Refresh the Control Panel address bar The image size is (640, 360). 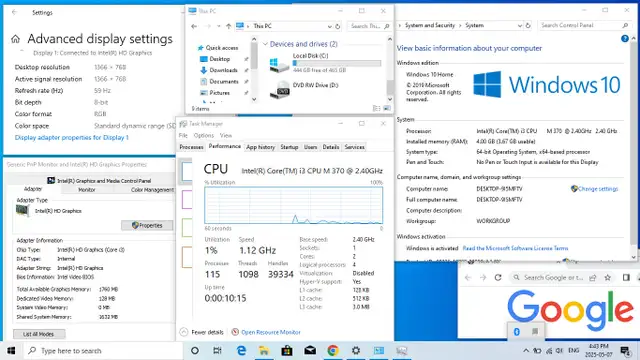coord(528,25)
